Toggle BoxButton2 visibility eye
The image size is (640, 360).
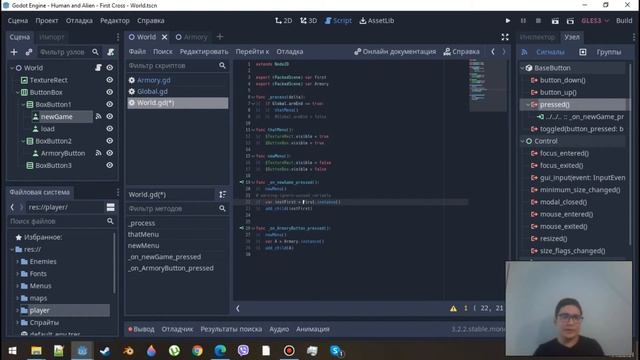point(110,141)
